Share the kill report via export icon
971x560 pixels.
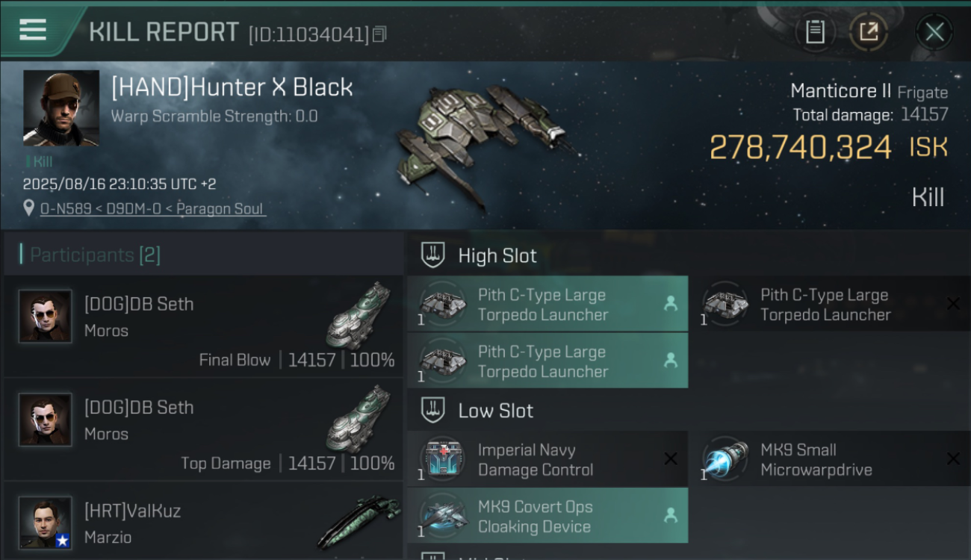tap(869, 32)
